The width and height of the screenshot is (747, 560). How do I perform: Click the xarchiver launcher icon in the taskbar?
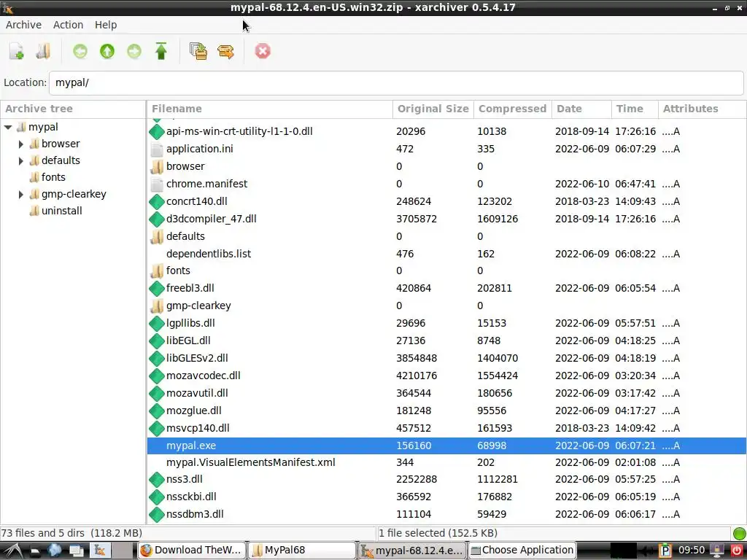[99, 551]
